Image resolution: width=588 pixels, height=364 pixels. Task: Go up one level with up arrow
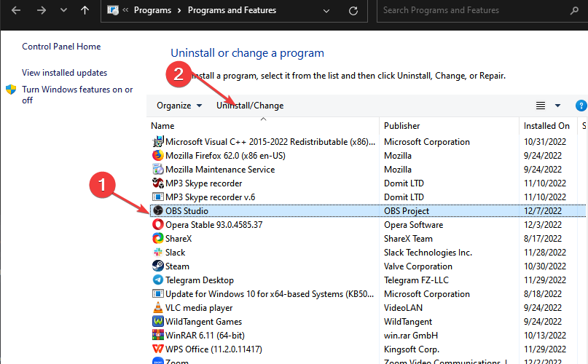coord(85,10)
